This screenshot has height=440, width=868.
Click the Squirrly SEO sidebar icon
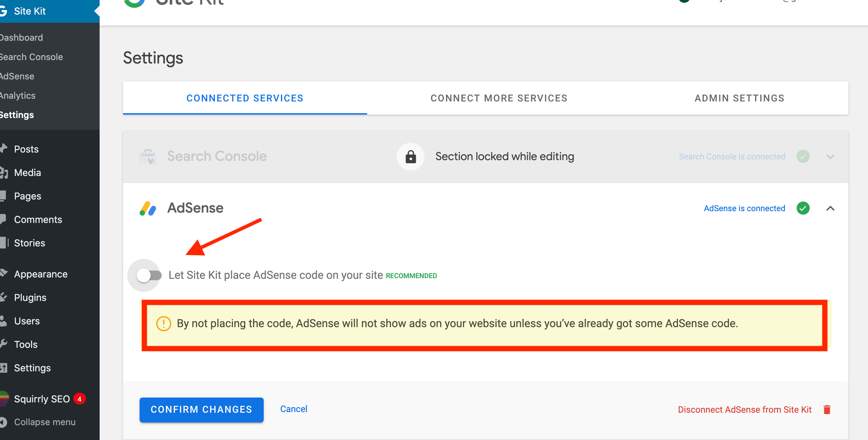(x=3, y=399)
